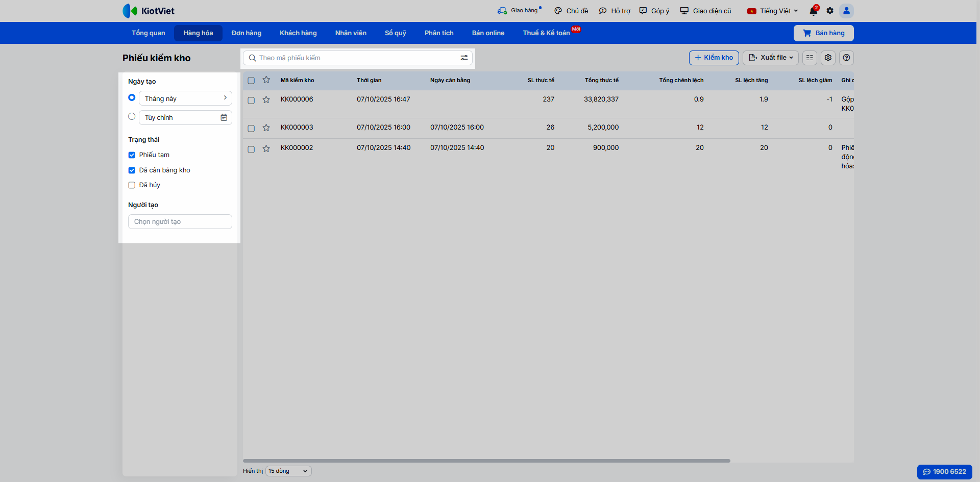Click the Bán hàng button
This screenshot has height=482, width=980.
824,33
